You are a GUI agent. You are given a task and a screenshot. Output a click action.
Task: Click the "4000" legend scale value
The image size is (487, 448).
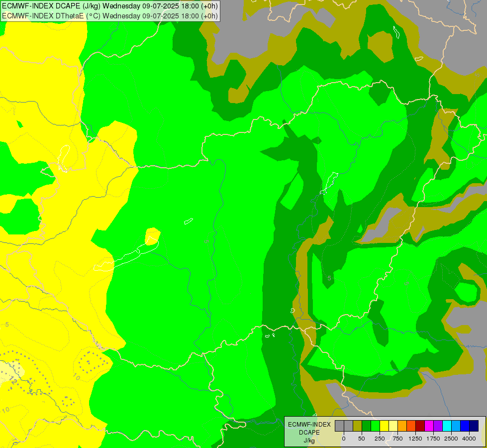pos(469,439)
